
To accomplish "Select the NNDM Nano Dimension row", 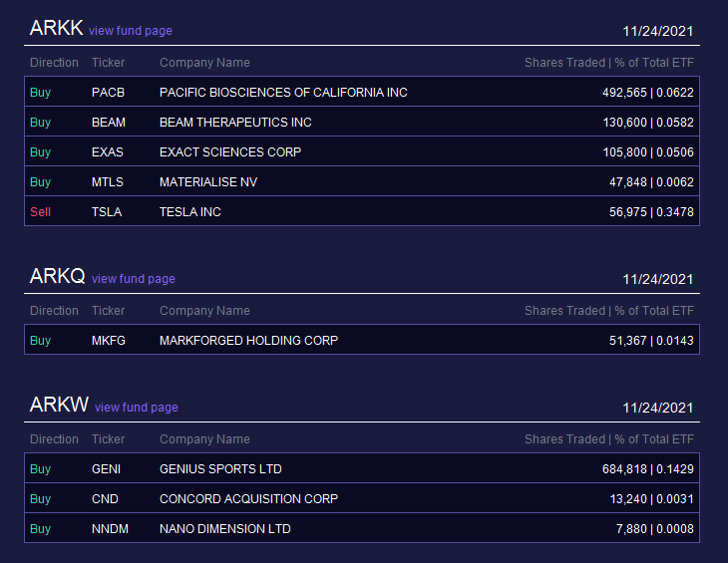I will point(362,528).
